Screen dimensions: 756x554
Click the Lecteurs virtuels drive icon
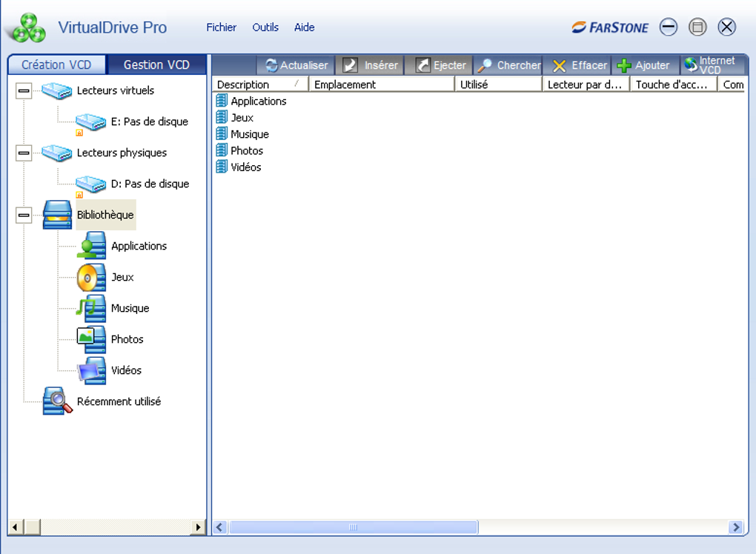click(x=57, y=90)
